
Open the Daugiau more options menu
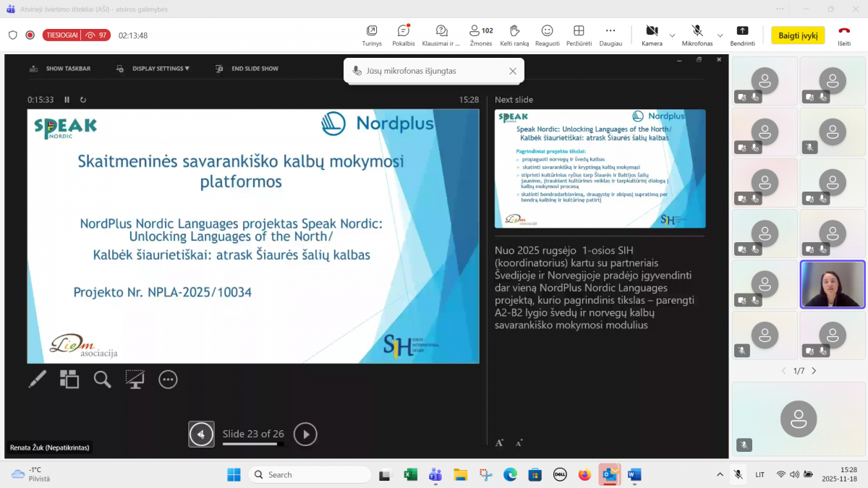(610, 35)
